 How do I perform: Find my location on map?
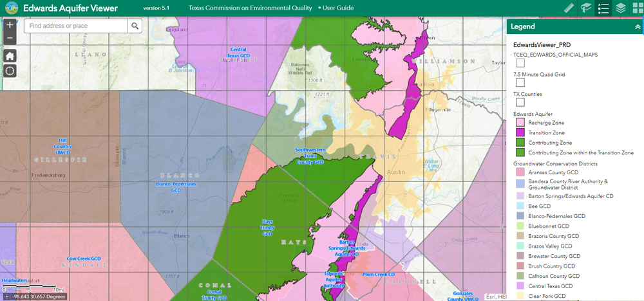pos(10,70)
